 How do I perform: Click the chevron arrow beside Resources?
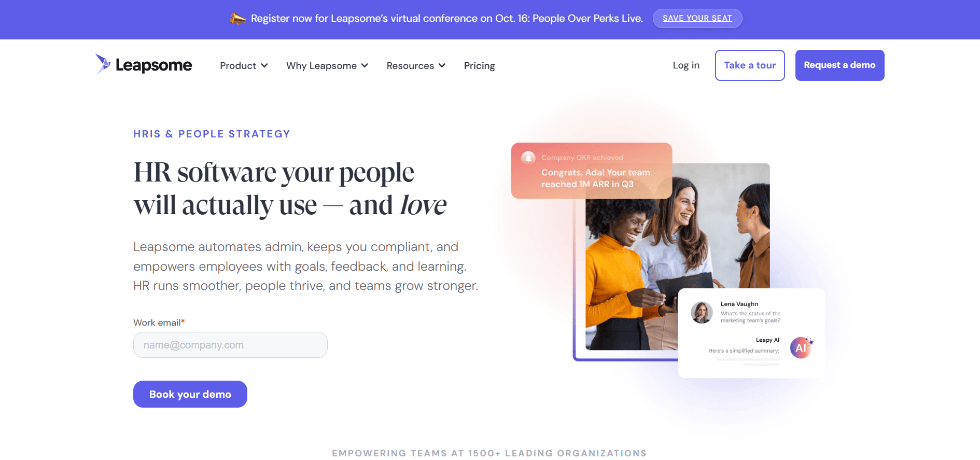442,65
